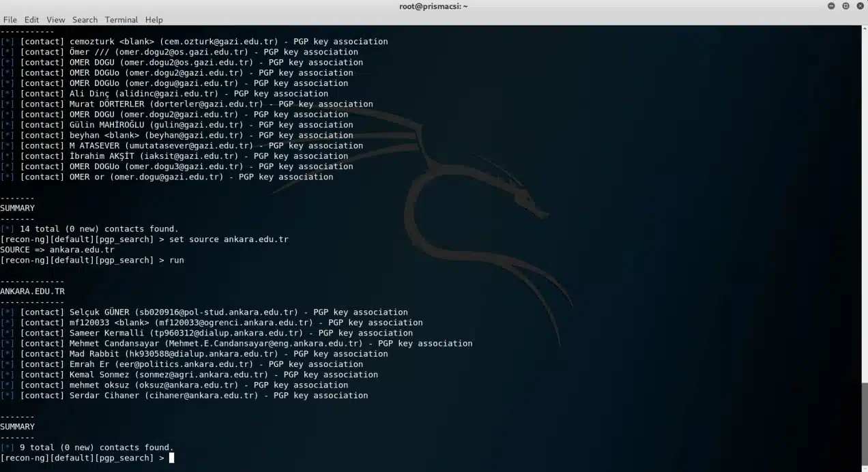Click the Mad Rabbit contact line
Viewport: 868px width, 472px height.
point(194,354)
